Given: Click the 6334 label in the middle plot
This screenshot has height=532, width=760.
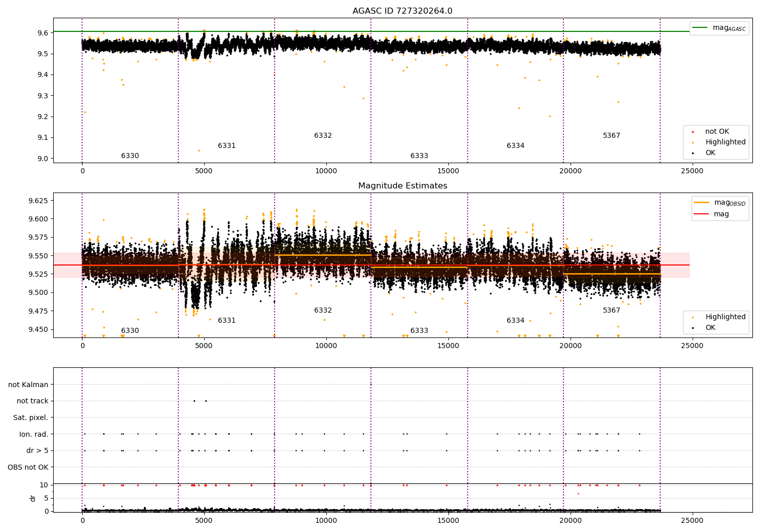Looking at the screenshot, I should pos(516,321).
